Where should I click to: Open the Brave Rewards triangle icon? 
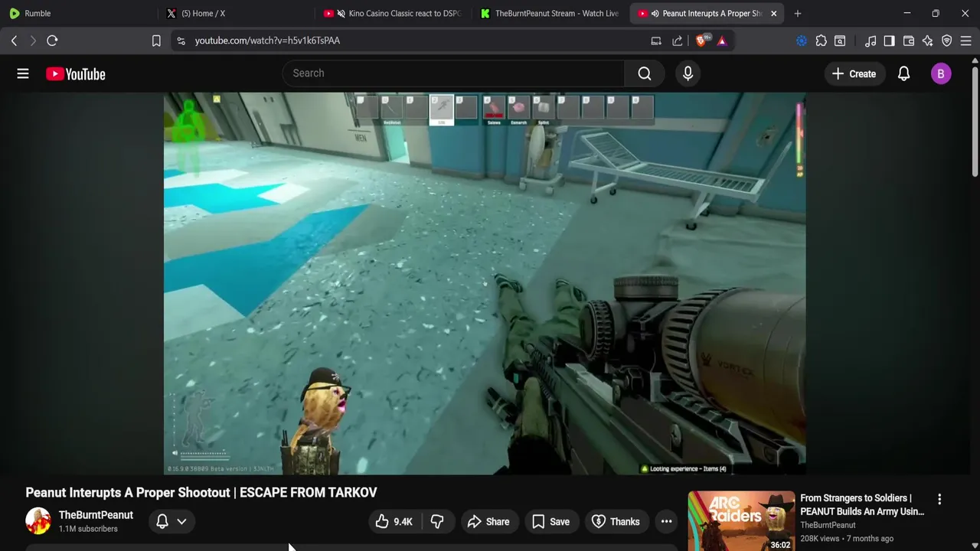coord(722,41)
